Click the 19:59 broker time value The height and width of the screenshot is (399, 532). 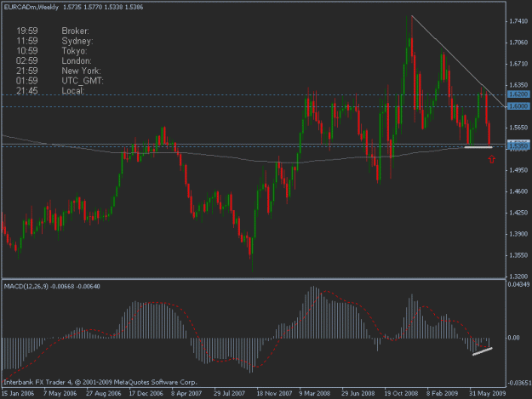tap(27, 31)
